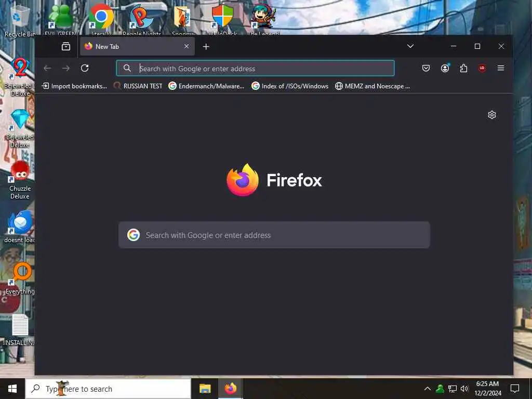Open the Windows Start menu
The height and width of the screenshot is (399, 532).
point(12,389)
